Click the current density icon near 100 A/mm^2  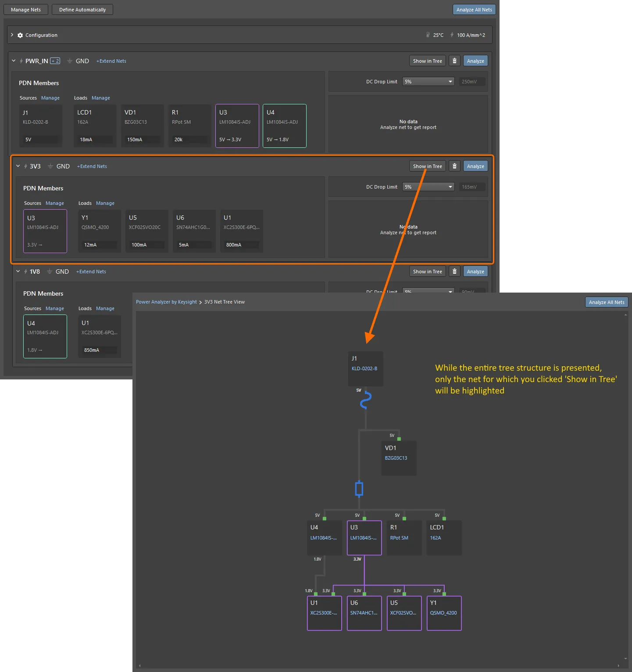point(452,35)
